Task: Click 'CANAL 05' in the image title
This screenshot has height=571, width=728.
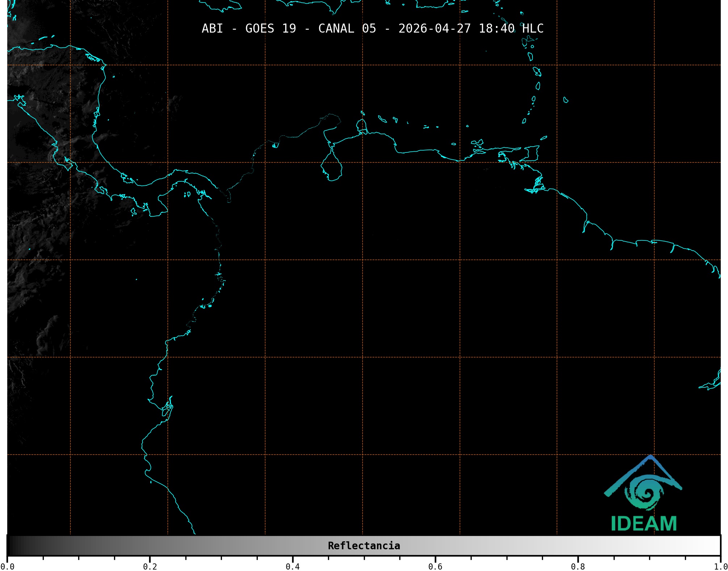Action: 347,29
